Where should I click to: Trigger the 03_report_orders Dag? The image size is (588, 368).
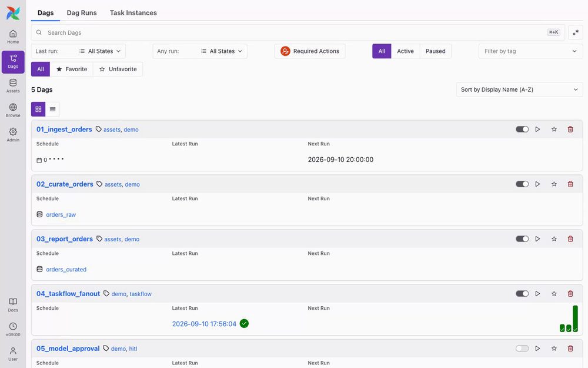[537, 239]
